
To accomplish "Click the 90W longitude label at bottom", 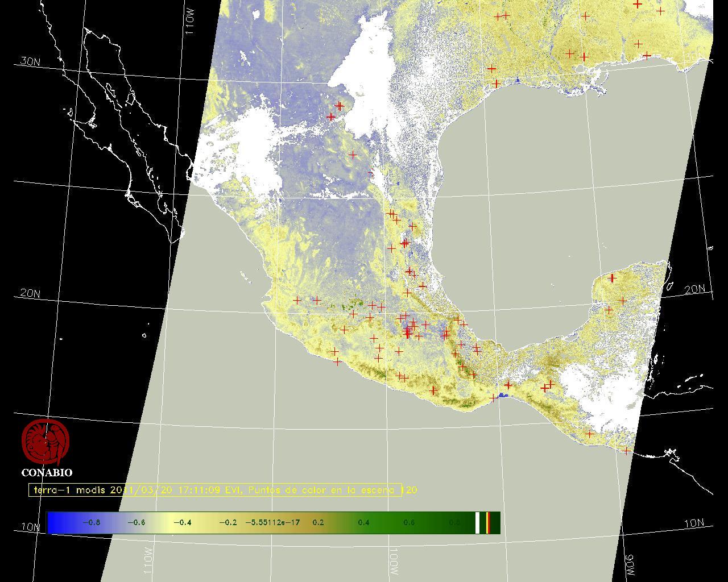I will tap(629, 564).
